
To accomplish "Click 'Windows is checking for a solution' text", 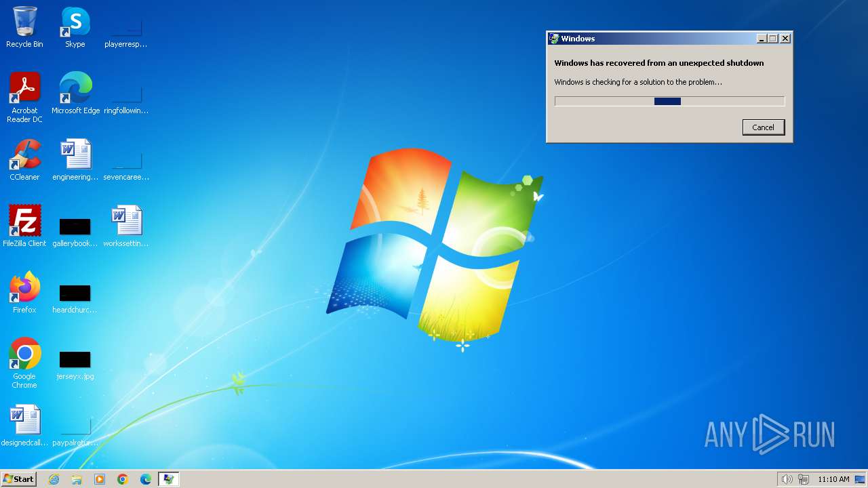I will point(638,82).
